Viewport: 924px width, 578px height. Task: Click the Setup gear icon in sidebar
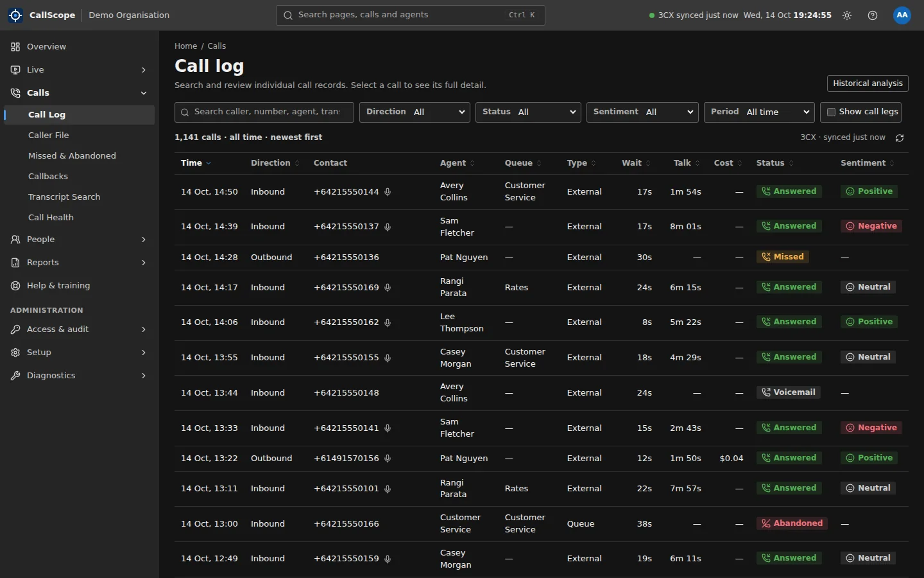[15, 353]
